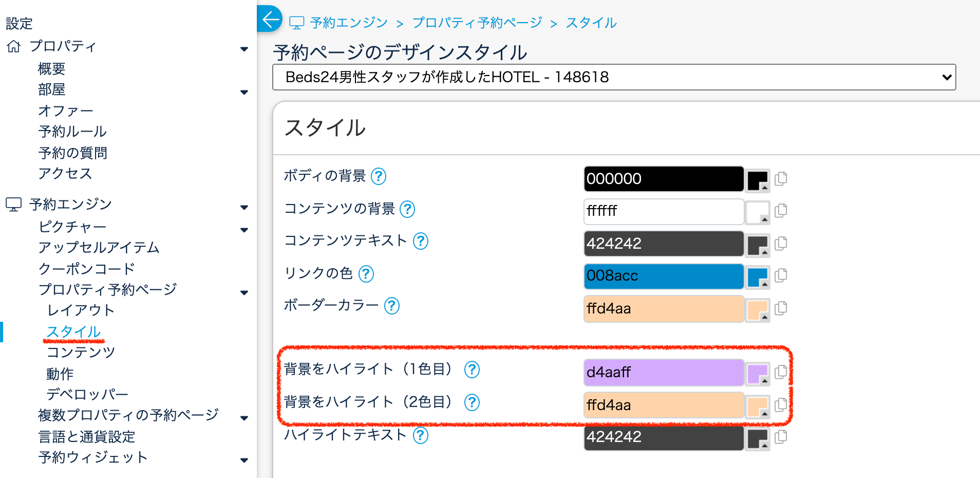Click the 予約エンジン breadcrumb link
The width and height of the screenshot is (980, 478).
pyautogui.click(x=348, y=23)
